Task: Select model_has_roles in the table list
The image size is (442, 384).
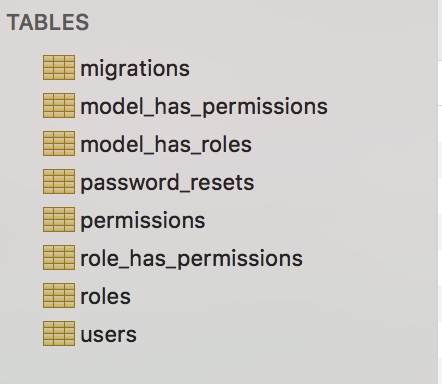Action: 166,145
